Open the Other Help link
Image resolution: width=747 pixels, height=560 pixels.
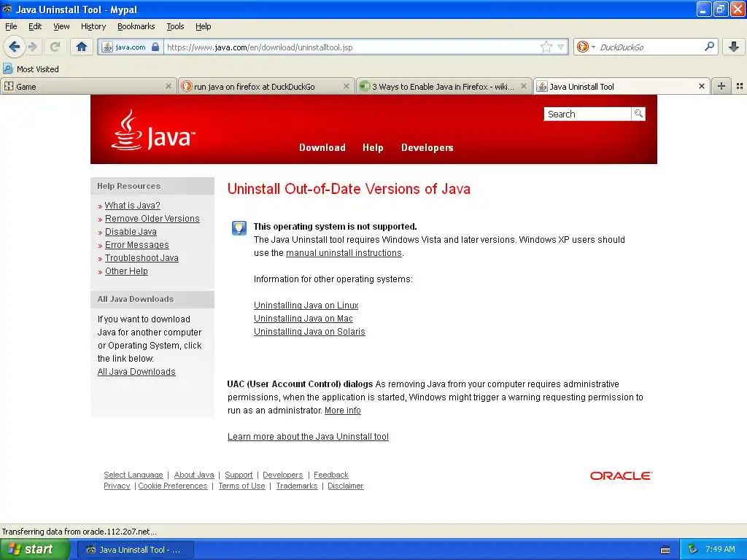point(127,271)
